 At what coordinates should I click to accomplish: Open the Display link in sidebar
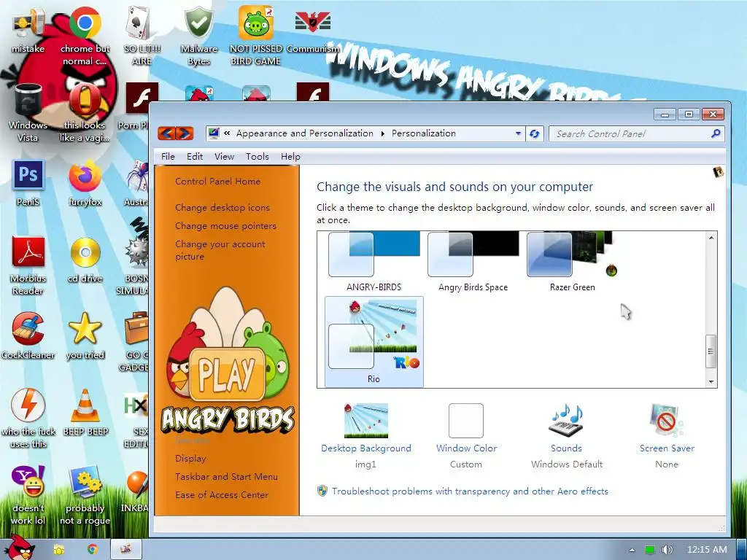point(190,459)
